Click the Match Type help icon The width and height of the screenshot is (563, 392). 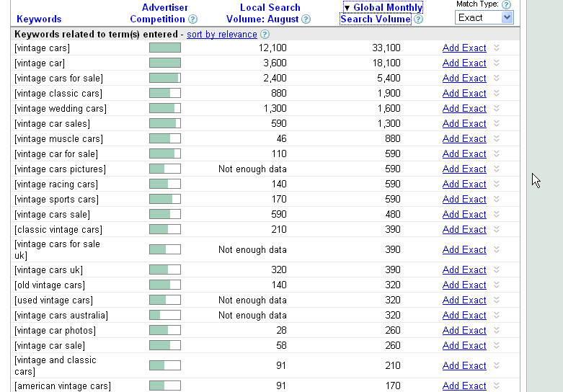tap(506, 4)
